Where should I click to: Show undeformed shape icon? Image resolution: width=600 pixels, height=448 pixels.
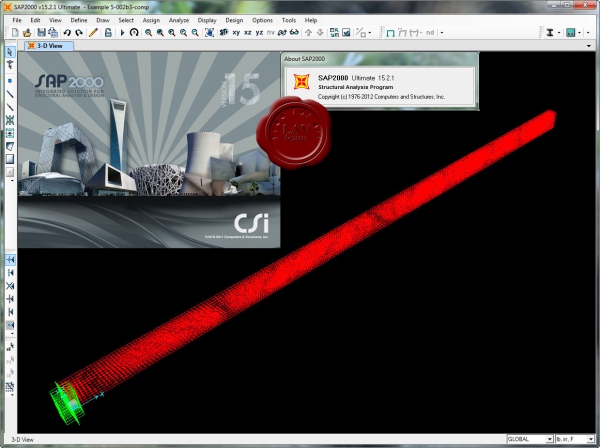390,33
